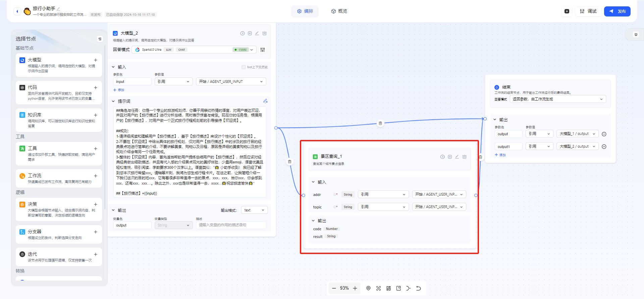
Task: Delete the edge between 大模型_2 and 结束
Action: (x=380, y=123)
